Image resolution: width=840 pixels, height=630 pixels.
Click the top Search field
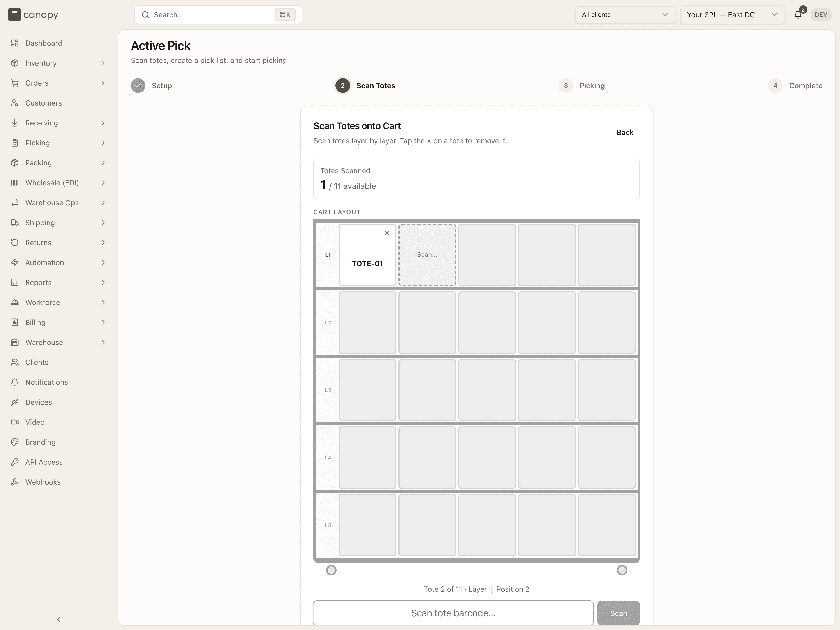218,15
